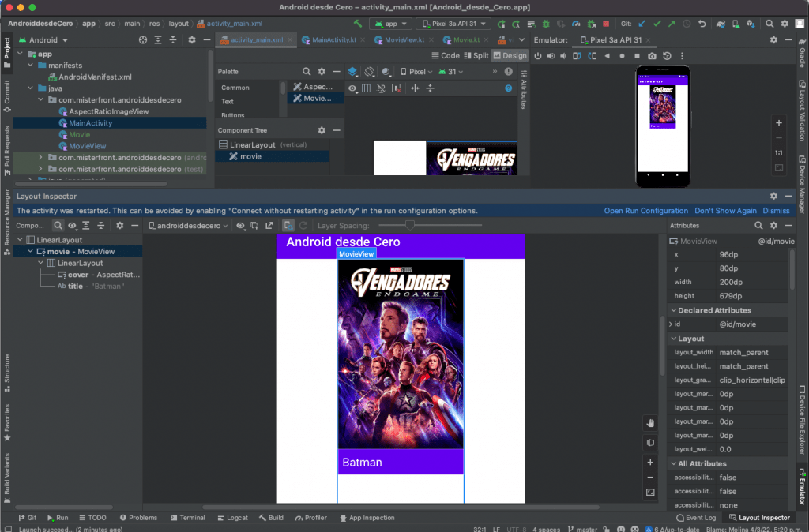Click the Palette search icon
The image size is (809, 532).
point(307,72)
